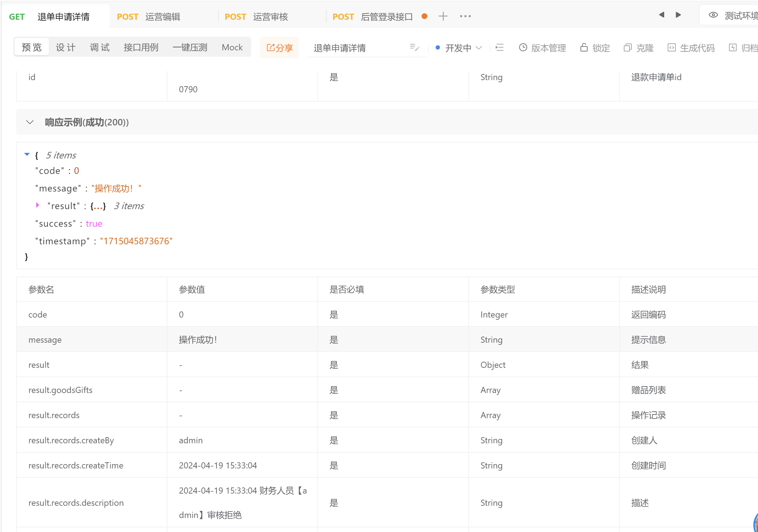758x532 pixels.
Task: Click the message row in parameter table
Action: [x=387, y=339]
